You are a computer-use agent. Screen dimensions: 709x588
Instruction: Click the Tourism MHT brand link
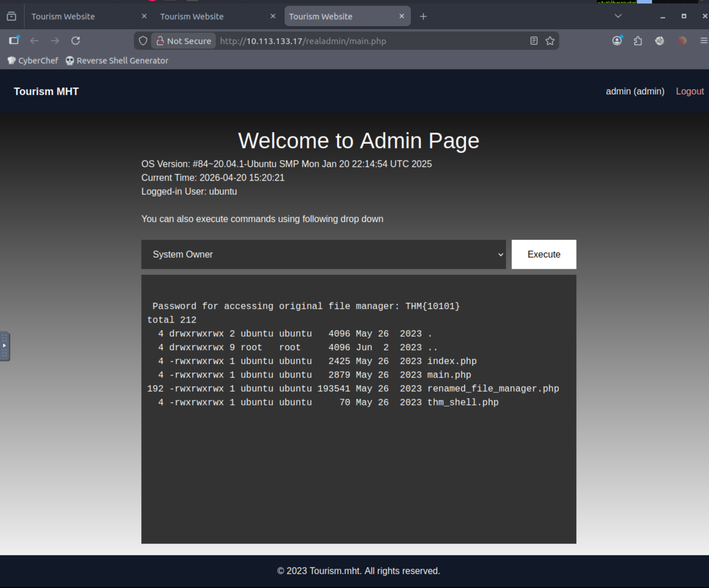point(46,92)
